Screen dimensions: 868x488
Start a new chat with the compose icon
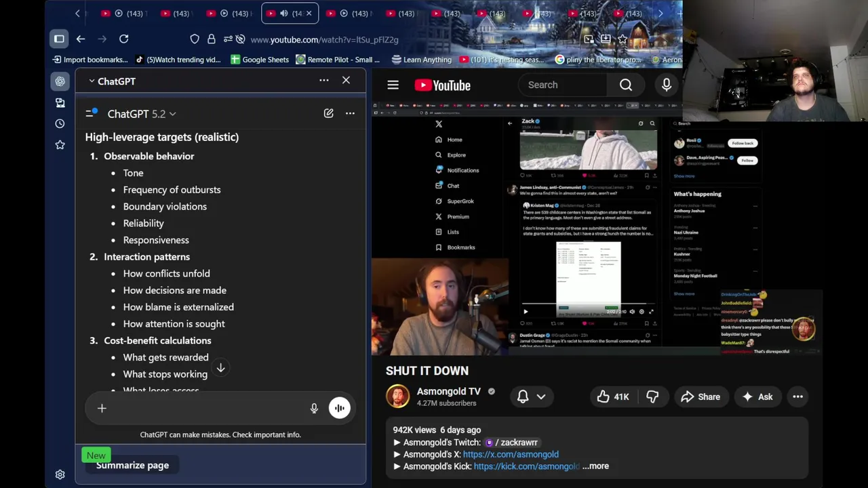(x=328, y=113)
